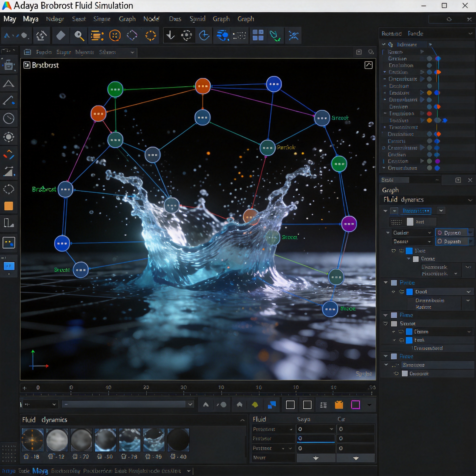Image resolution: width=476 pixels, height=476 pixels.
Task: Click the dashed circle selection tool in sidebar
Action: pyautogui.click(x=9, y=189)
